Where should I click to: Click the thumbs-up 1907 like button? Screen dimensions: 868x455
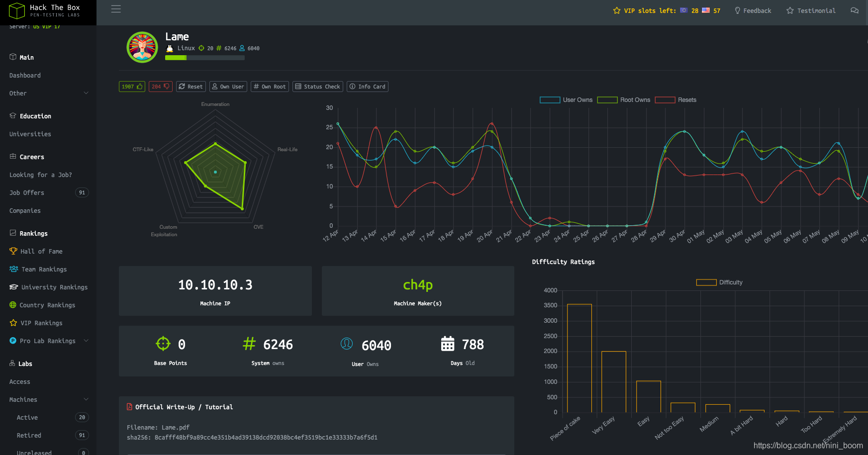(132, 87)
